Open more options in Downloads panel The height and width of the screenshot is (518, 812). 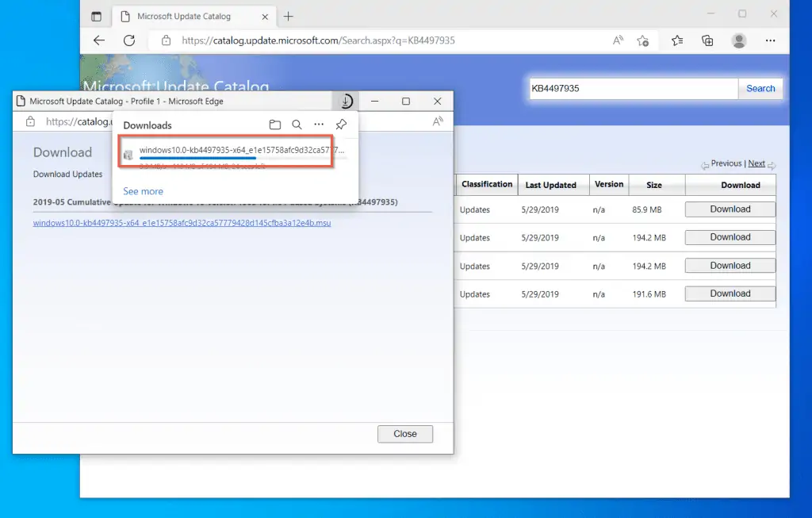319,125
